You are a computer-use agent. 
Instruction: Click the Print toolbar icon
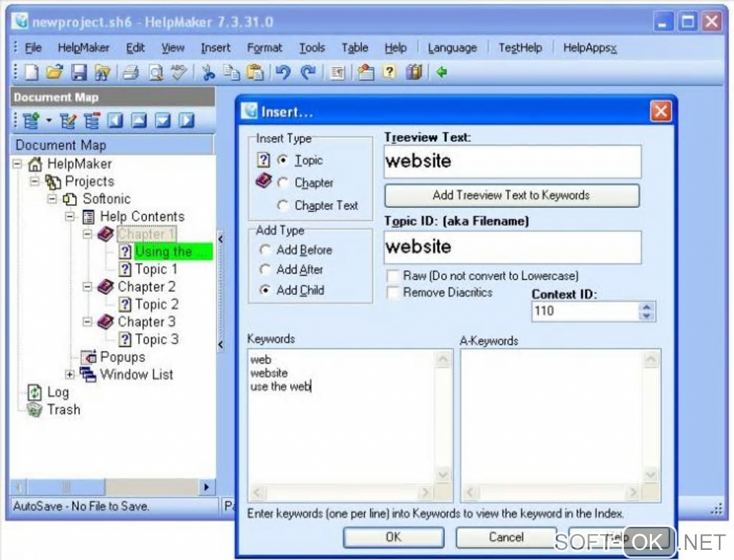[130, 73]
